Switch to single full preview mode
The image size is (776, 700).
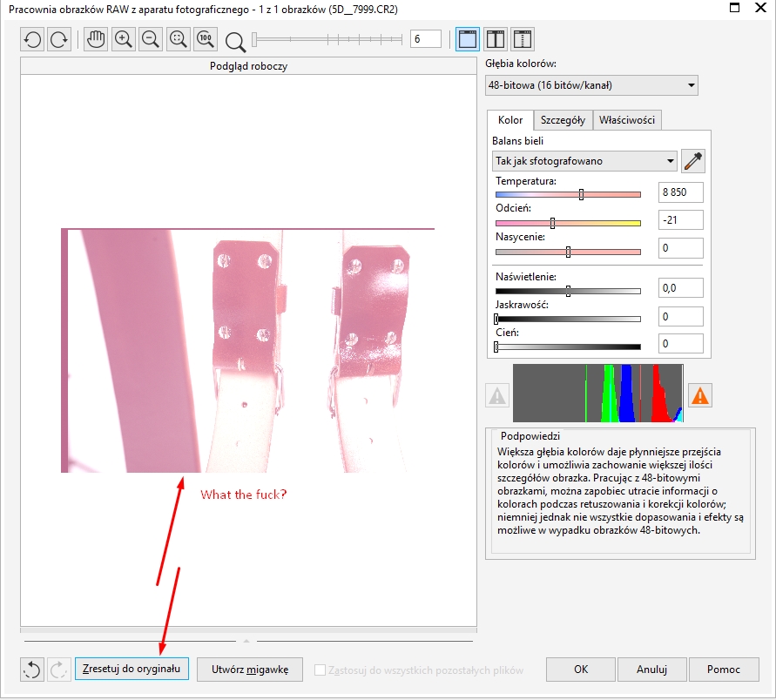[x=467, y=39]
